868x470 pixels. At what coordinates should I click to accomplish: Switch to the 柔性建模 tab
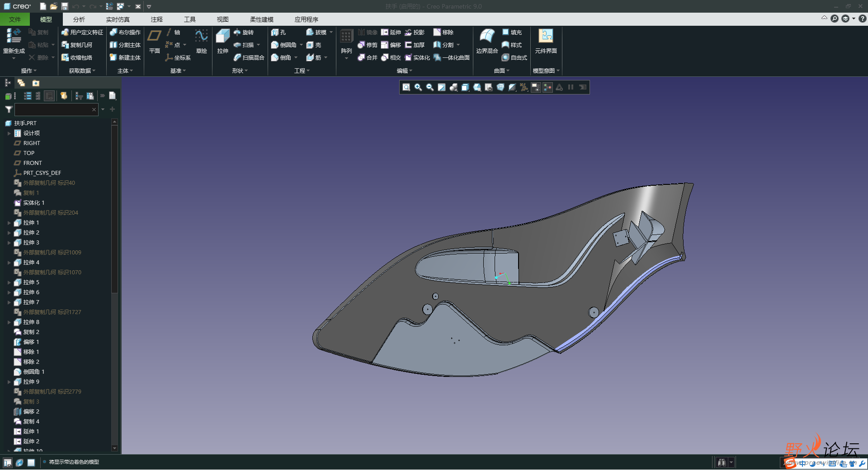tap(262, 19)
